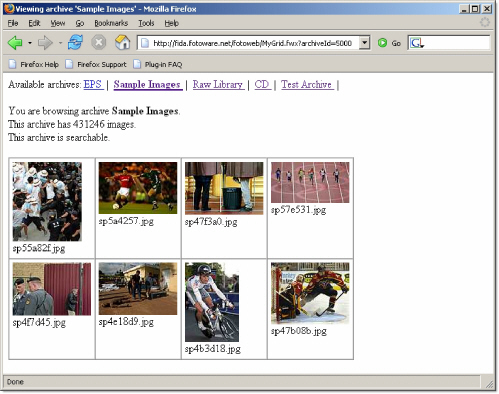This screenshot has height=394, width=499.
Task: Go to the Home page icon
Action: (122, 43)
